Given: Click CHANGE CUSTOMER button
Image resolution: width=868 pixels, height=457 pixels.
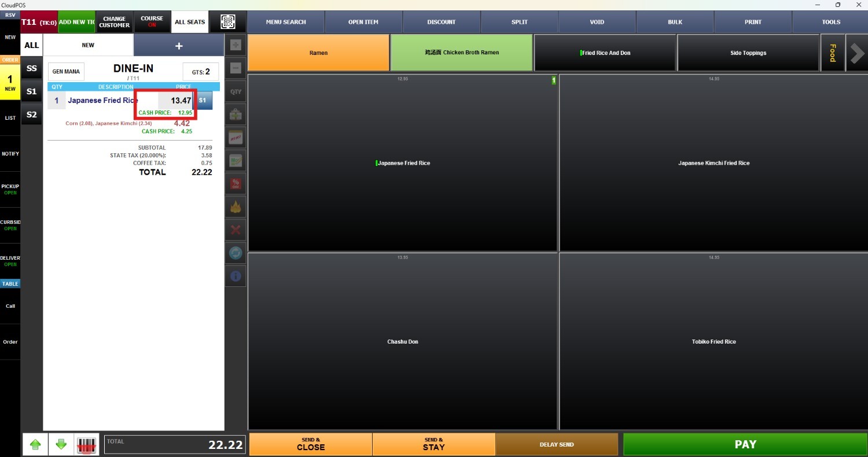Looking at the screenshot, I should coord(115,22).
